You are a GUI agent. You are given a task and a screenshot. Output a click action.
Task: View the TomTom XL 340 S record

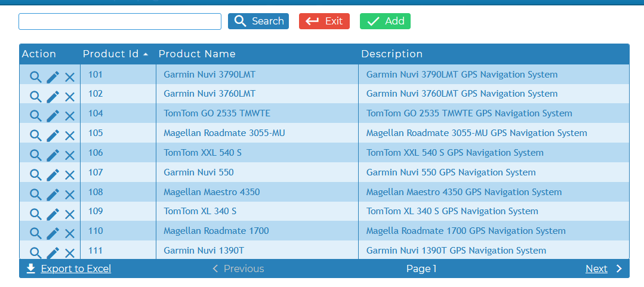point(36,214)
